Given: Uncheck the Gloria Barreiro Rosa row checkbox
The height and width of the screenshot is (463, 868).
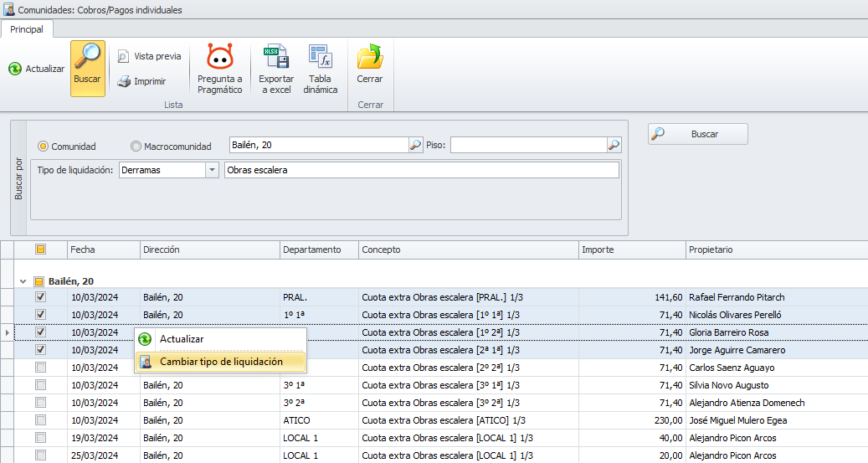Looking at the screenshot, I should pos(40,332).
